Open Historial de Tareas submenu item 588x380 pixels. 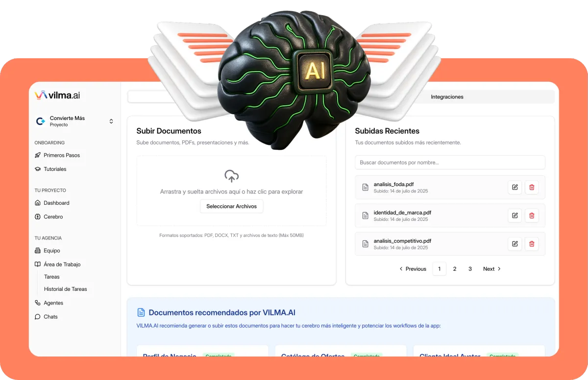(x=66, y=289)
